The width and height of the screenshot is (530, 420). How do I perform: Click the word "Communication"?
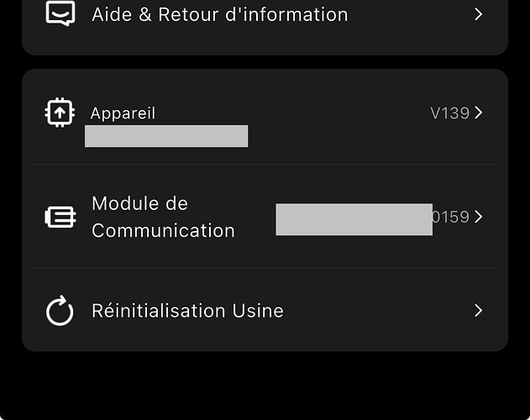click(x=163, y=230)
